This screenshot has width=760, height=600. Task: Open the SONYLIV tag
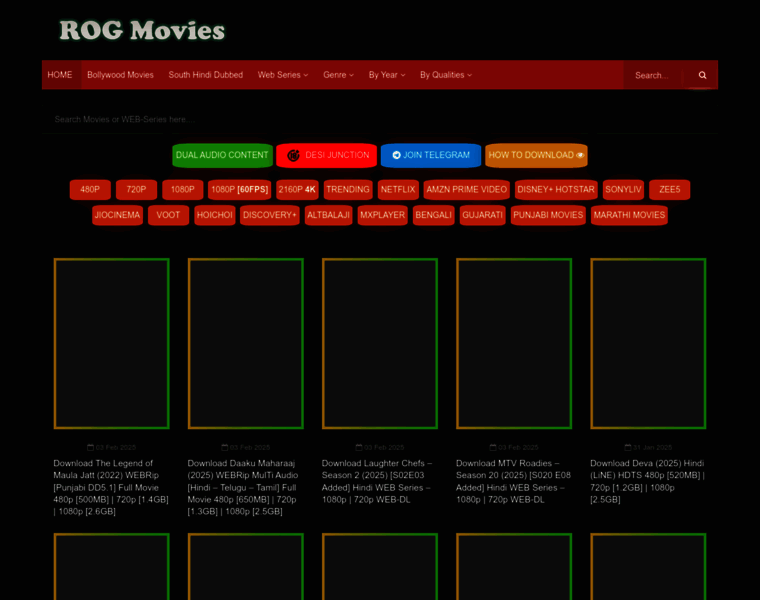pyautogui.click(x=623, y=189)
